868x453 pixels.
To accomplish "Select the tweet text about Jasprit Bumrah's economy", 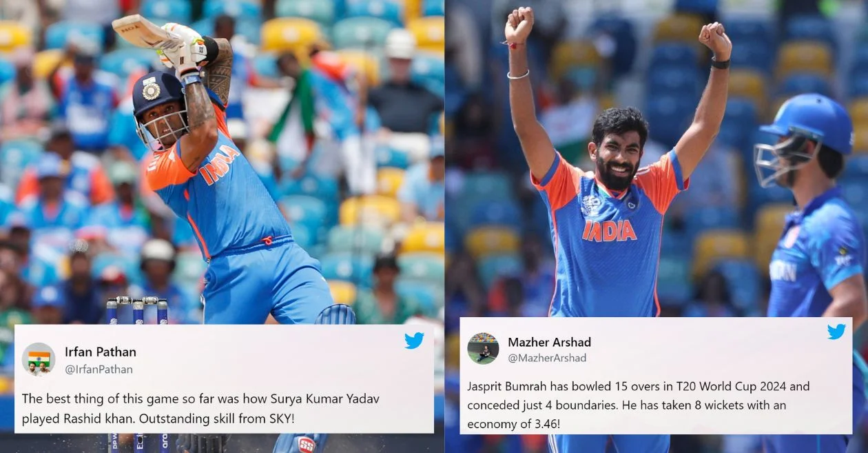I will tap(639, 405).
